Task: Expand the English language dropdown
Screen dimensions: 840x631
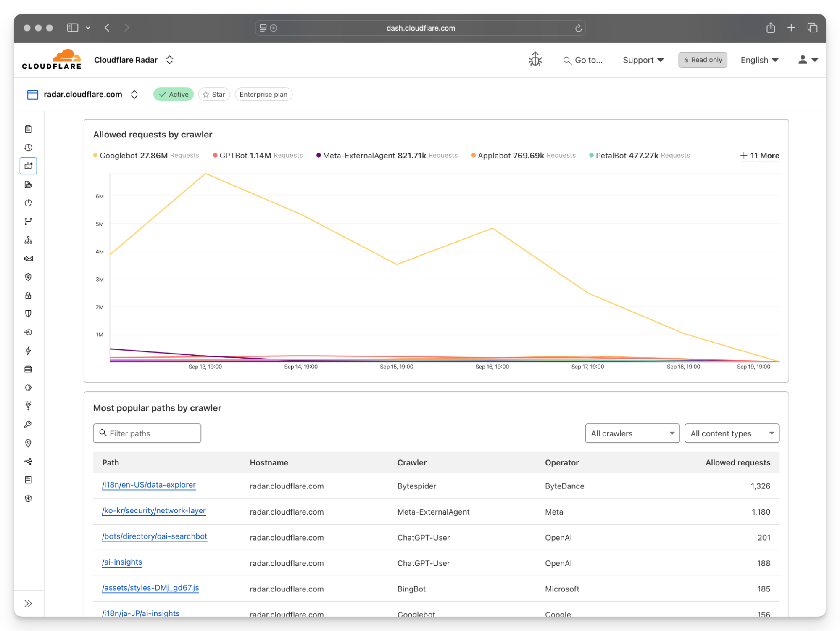Action: (759, 60)
